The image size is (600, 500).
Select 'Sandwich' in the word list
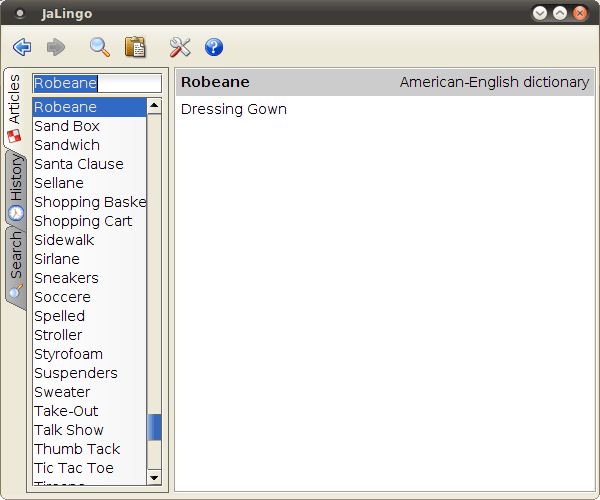click(x=67, y=145)
